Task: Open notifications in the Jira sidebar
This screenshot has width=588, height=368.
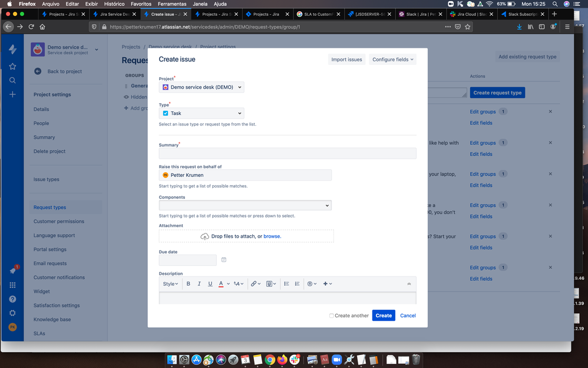Action: [x=13, y=270]
